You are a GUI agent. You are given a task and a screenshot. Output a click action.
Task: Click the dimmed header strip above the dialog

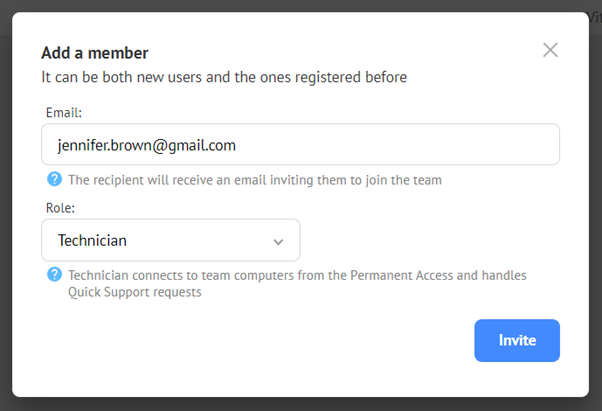pos(301,5)
